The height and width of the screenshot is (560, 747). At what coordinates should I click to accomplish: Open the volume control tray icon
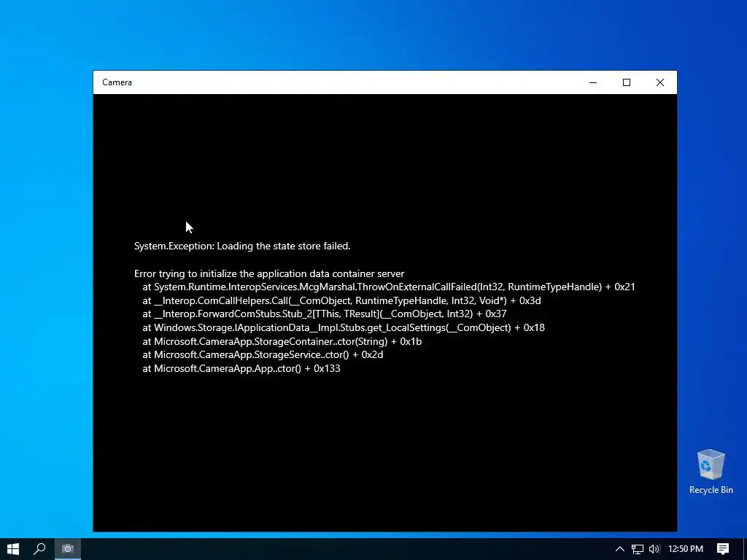[654, 549]
